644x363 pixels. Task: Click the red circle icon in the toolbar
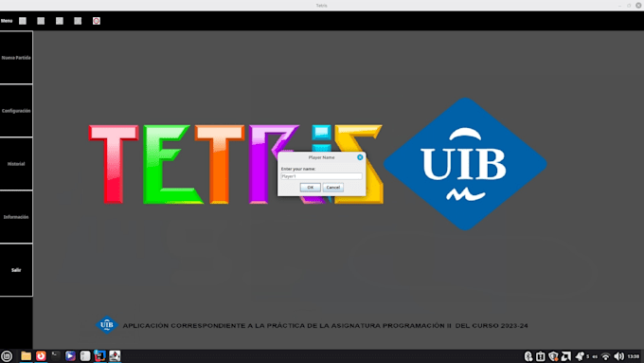[x=96, y=21]
